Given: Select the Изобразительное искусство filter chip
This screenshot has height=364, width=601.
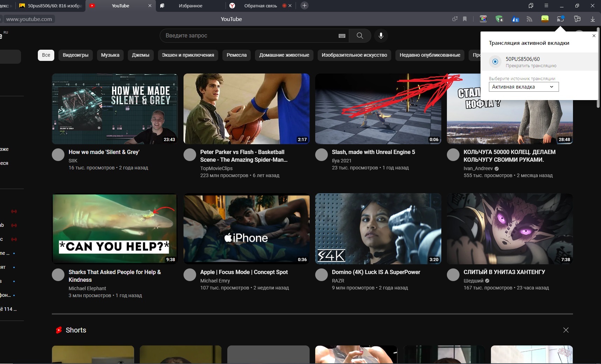Looking at the screenshot, I should (354, 55).
